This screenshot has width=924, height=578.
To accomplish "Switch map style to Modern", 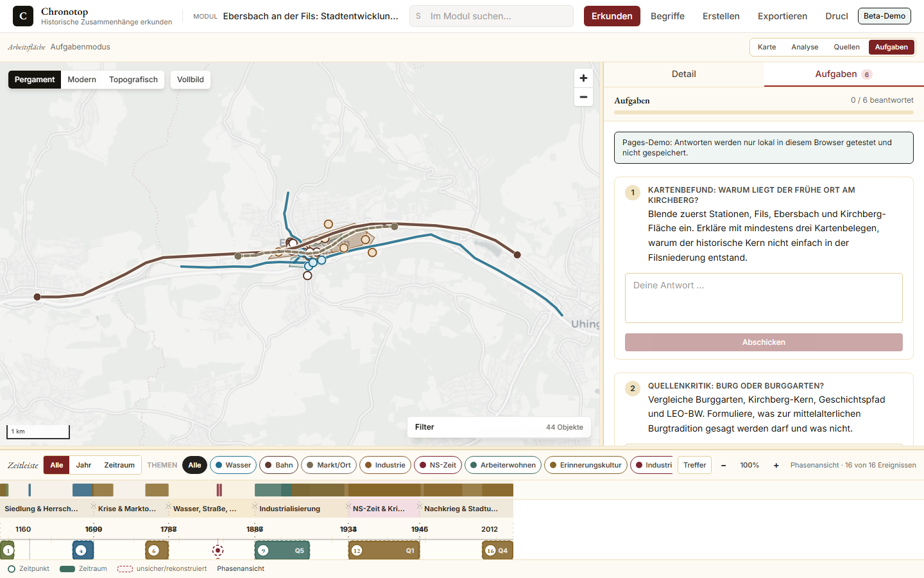I will (82, 80).
